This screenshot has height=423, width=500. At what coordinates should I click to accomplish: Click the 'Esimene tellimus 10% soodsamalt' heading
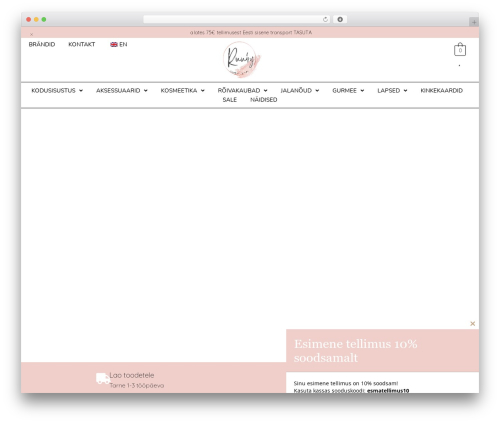tap(355, 351)
